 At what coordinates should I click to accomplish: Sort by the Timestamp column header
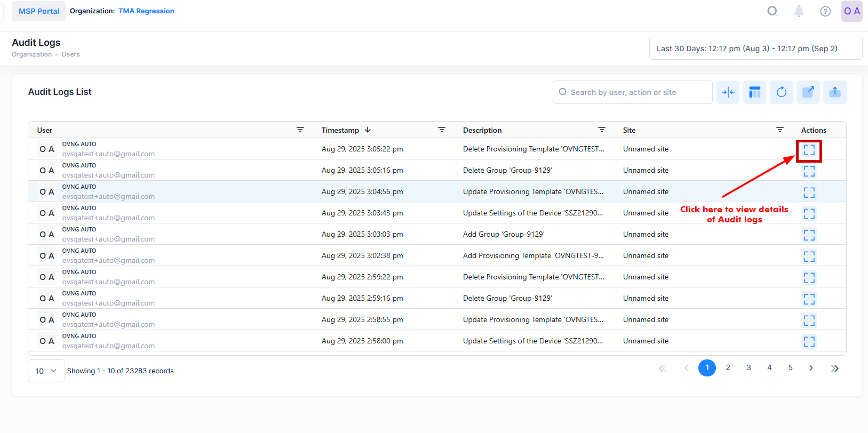point(340,130)
